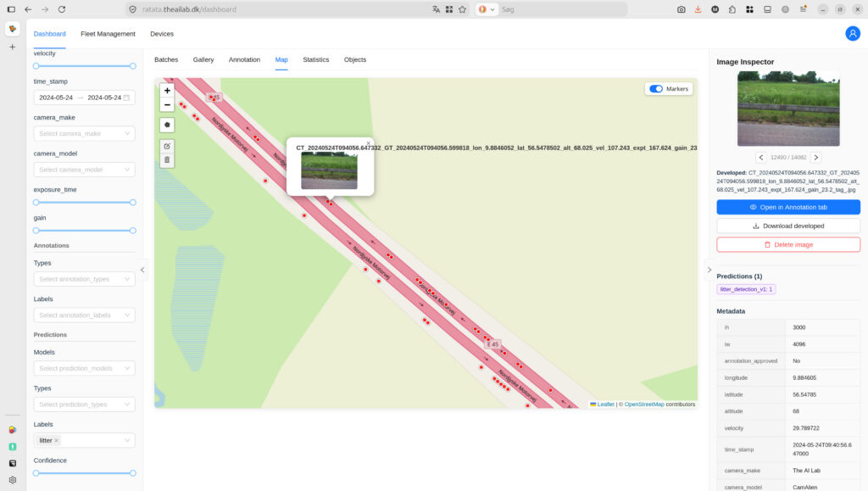Zoom in on the map
Viewport: 868px width, 491px height.
167,90
